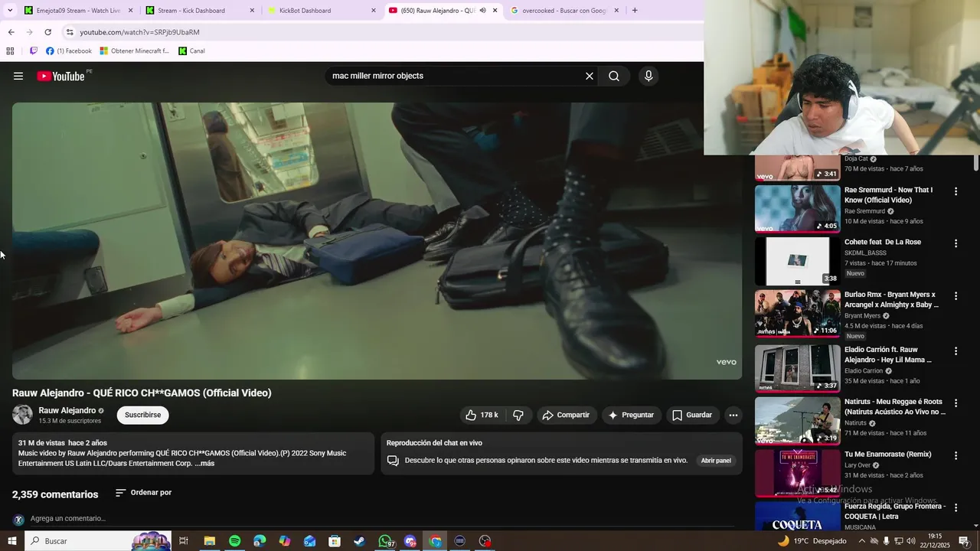
Task: View site information icon in address bar
Action: point(70,32)
